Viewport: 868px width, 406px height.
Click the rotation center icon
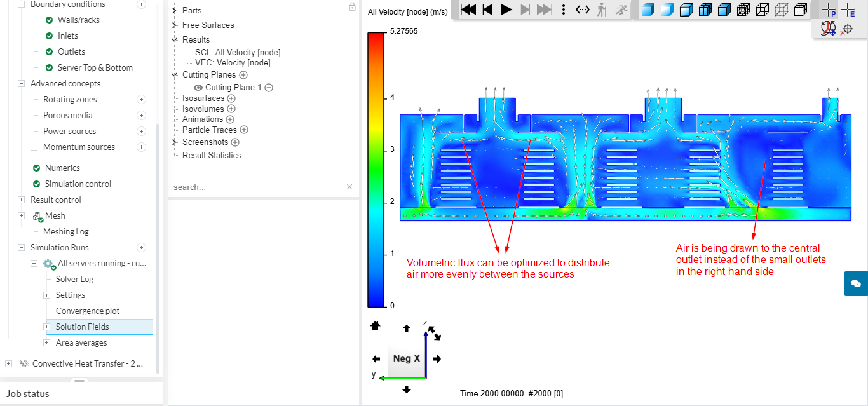tap(828, 29)
